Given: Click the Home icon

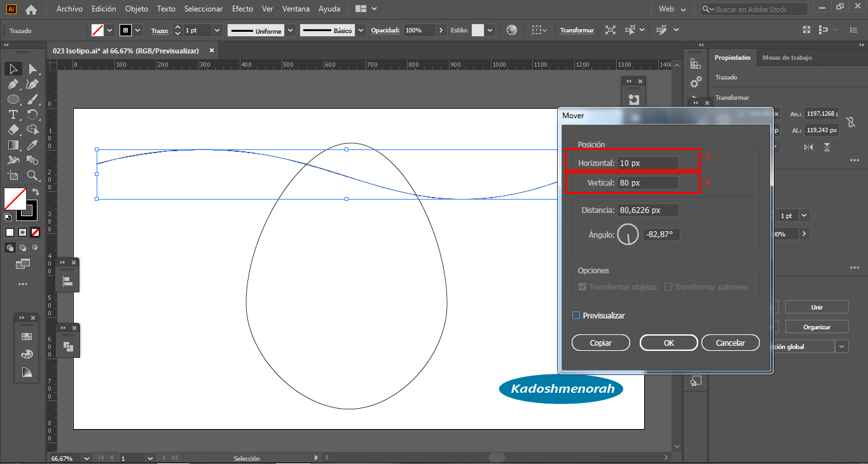Looking at the screenshot, I should point(31,10).
